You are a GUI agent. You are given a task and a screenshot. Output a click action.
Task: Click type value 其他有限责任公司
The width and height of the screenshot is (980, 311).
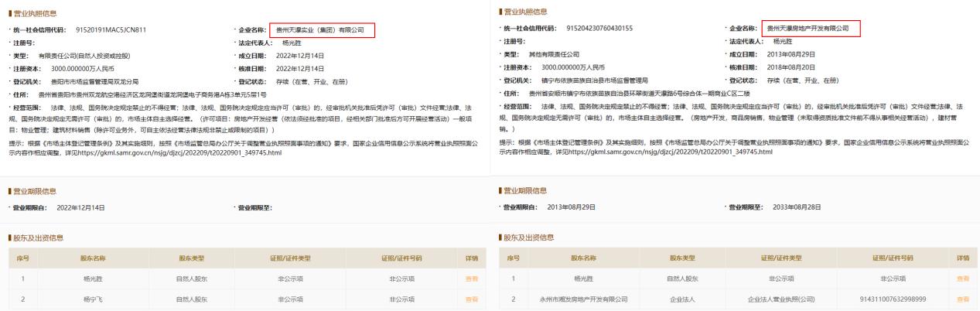click(552, 54)
